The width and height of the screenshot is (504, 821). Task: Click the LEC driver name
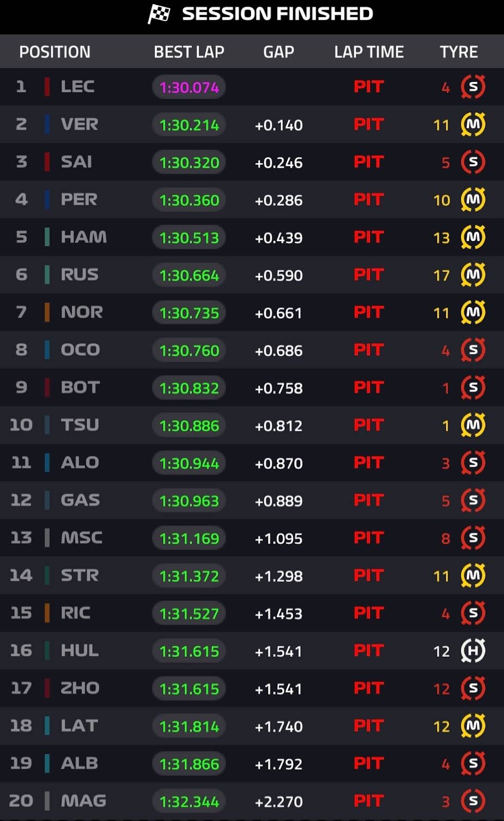point(77,87)
